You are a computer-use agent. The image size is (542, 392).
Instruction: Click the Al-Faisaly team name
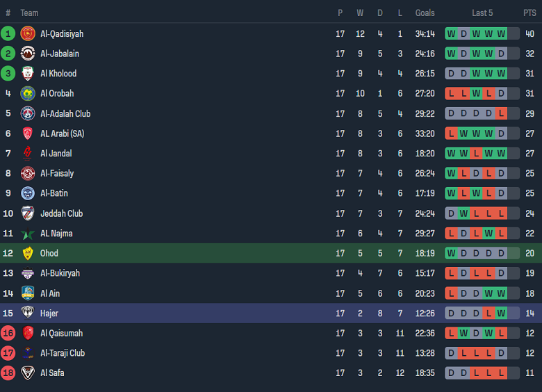[57, 173]
